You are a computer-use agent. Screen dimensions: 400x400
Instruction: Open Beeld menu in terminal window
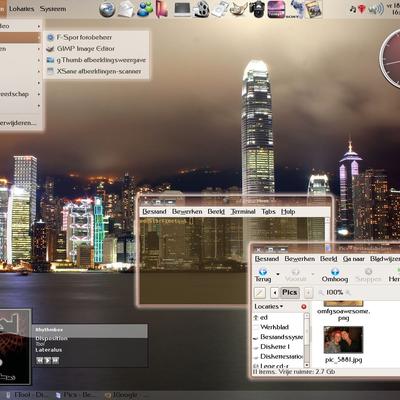coord(216,212)
